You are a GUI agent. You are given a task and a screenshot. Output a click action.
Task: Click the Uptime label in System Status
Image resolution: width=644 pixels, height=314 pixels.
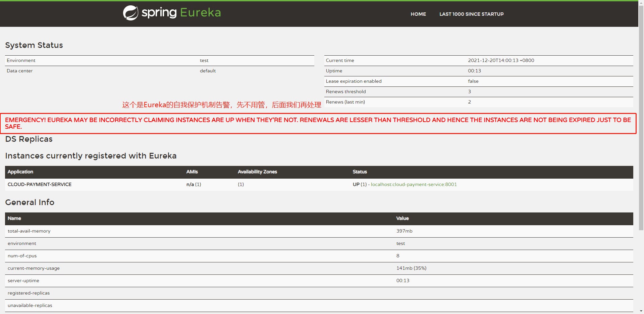(x=334, y=71)
